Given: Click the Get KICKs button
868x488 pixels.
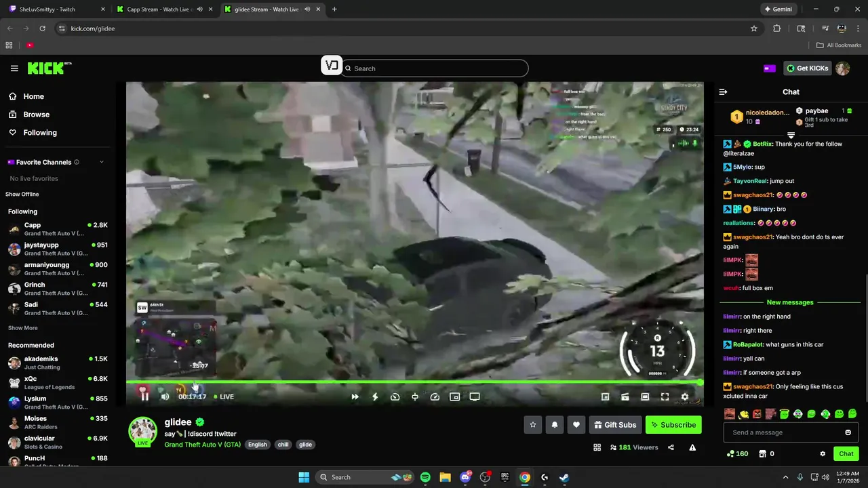Looking at the screenshot, I should click(807, 68).
